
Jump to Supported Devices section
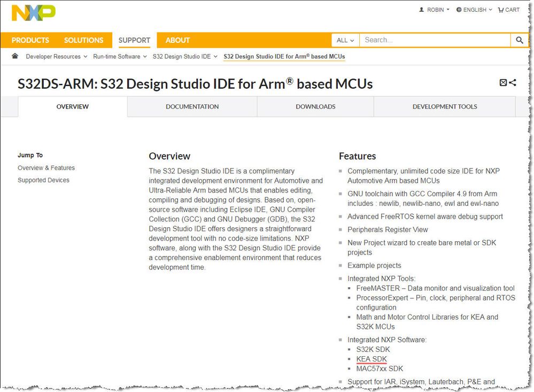click(43, 180)
